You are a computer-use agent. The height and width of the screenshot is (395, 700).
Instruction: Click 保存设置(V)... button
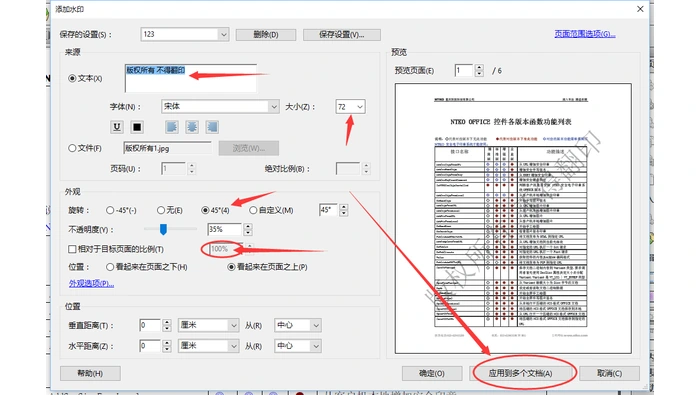point(342,34)
